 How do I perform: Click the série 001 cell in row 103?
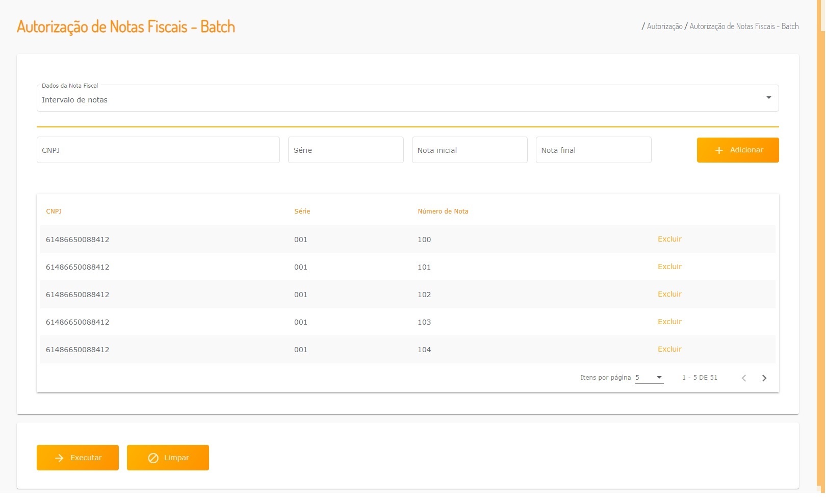[x=301, y=322]
